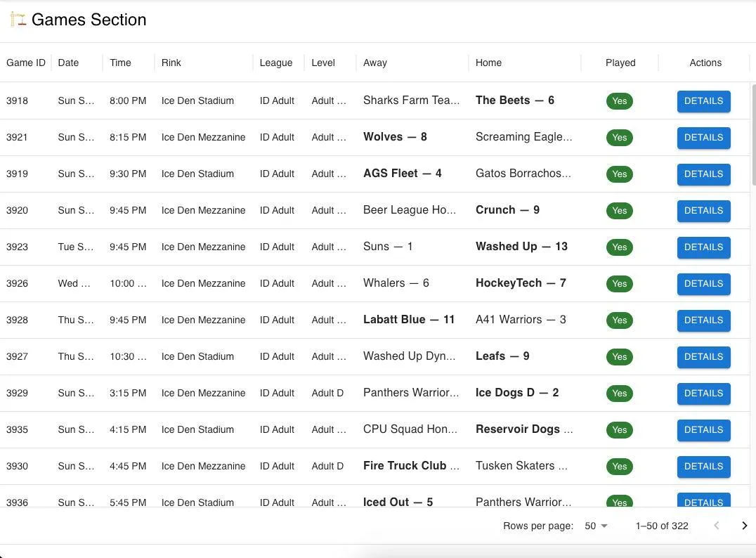Click the Yes chip on game 3926
This screenshot has width=756, height=558.
tap(619, 284)
